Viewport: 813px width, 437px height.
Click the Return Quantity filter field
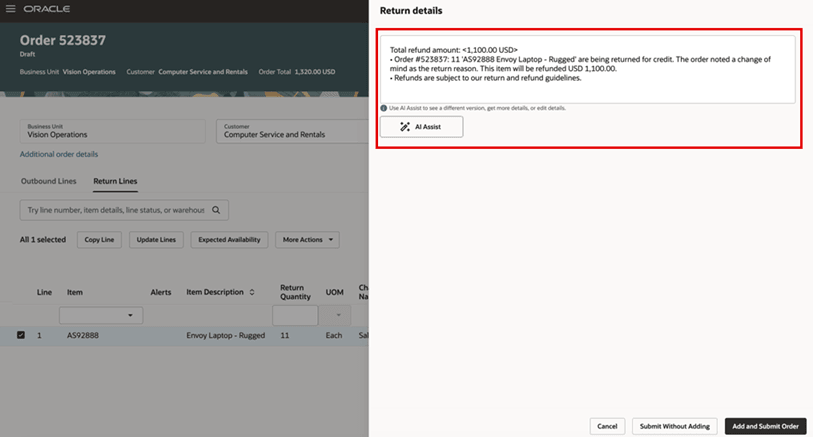(x=295, y=315)
